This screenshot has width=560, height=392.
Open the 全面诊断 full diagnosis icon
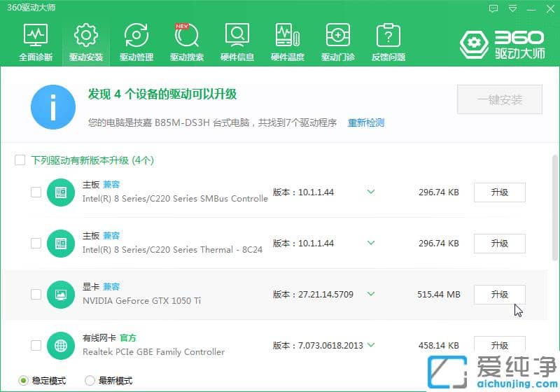coord(36,42)
